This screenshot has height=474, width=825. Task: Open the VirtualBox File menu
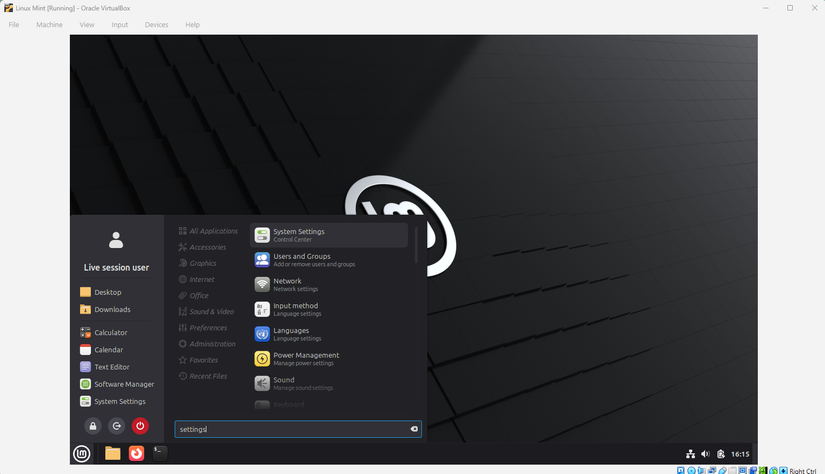coord(14,25)
